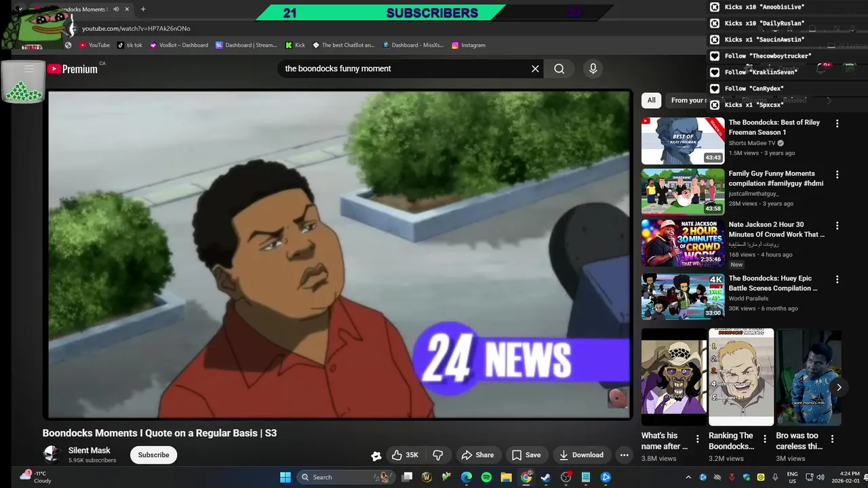The height and width of the screenshot is (488, 868).
Task: Open options for Family Guy Funny Moments video
Action: tap(837, 174)
